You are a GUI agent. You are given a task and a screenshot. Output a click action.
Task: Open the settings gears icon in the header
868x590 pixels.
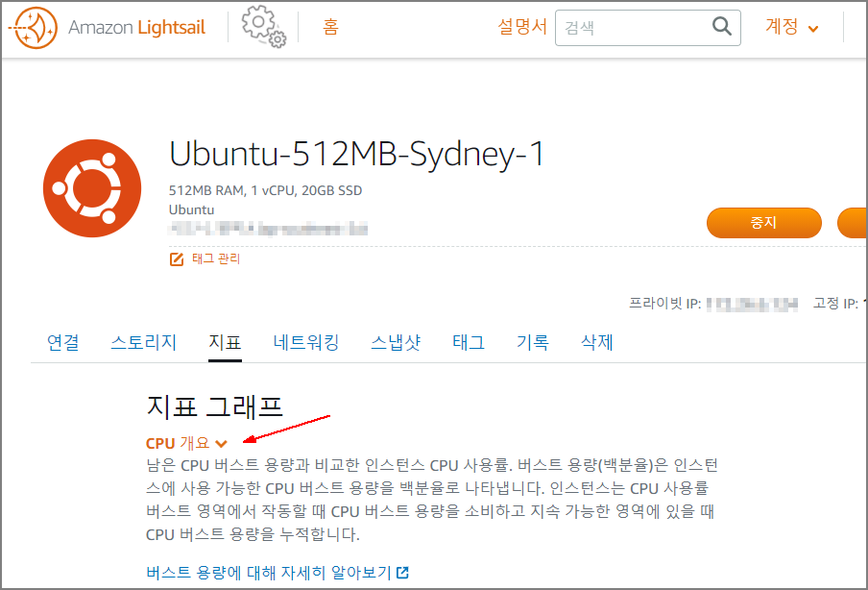263,26
